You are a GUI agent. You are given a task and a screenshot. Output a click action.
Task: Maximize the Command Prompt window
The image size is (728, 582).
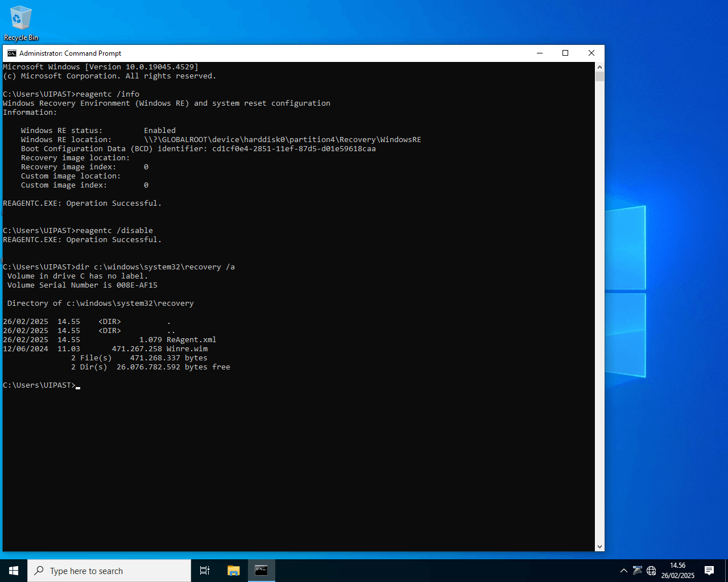point(565,53)
